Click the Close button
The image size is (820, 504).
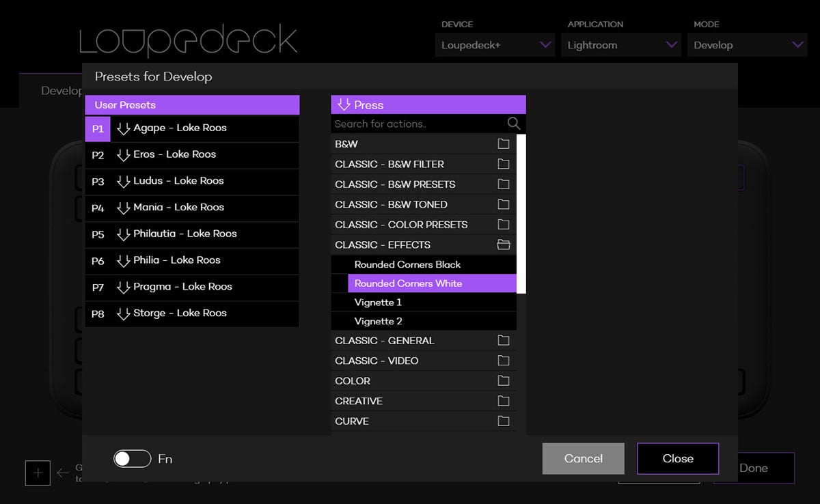678,459
